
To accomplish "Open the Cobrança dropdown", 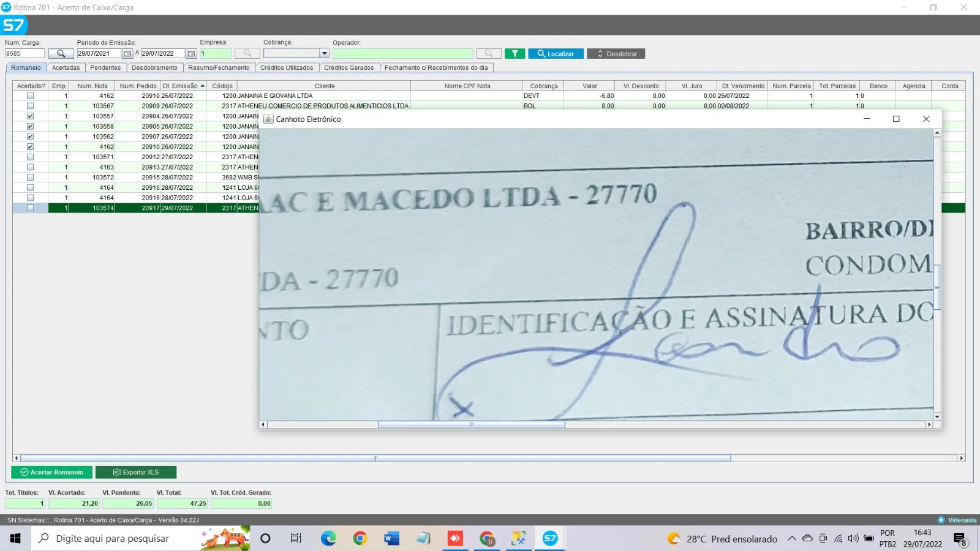I will pos(325,53).
